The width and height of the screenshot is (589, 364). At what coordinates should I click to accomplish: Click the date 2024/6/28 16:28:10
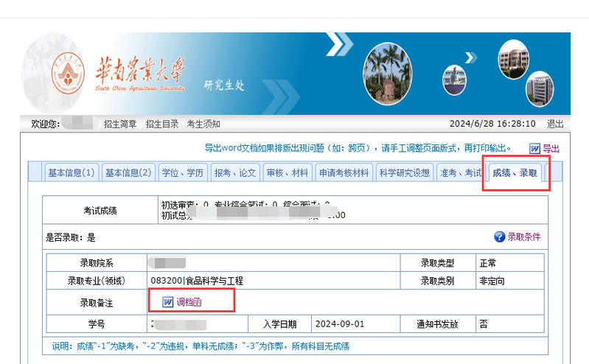coord(492,124)
